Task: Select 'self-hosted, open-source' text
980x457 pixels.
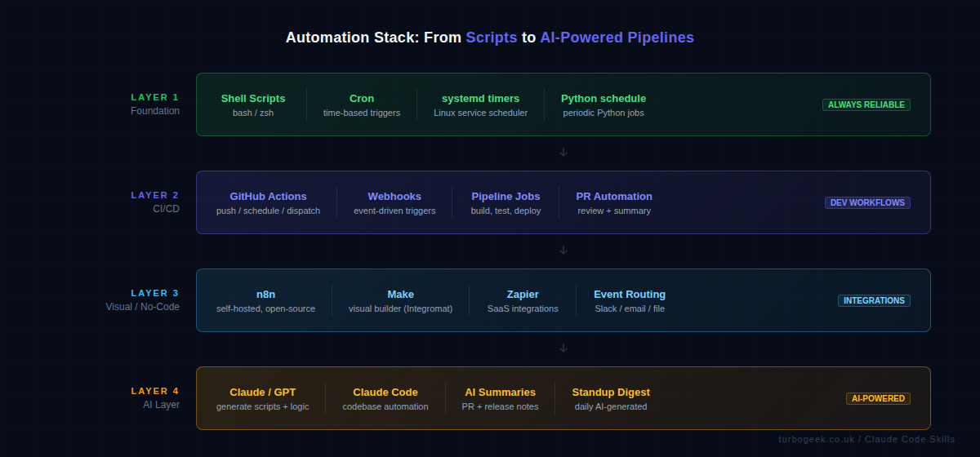Action: pos(265,308)
